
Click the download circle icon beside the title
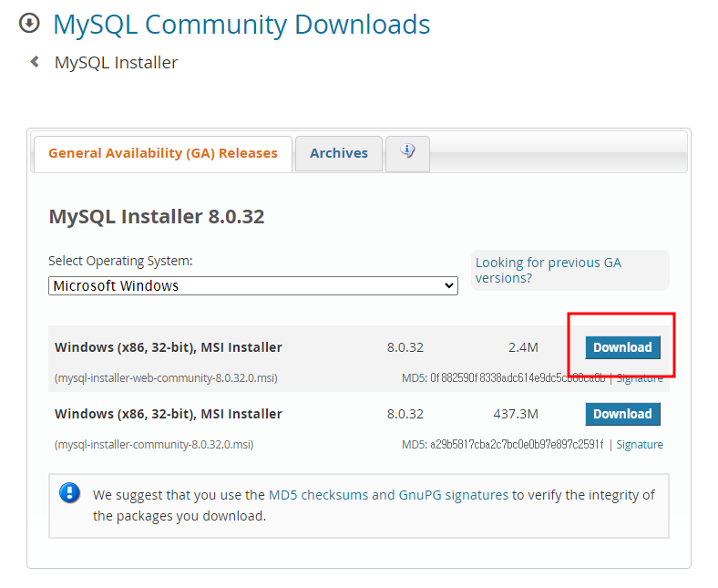[x=29, y=23]
